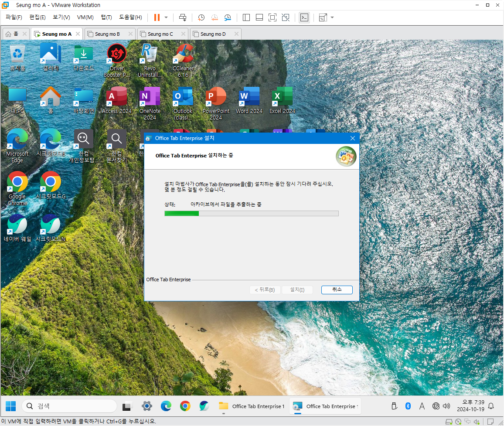Expand the stretch guest dropdown arrow
Screen dimensions: 504x426
(332, 17)
